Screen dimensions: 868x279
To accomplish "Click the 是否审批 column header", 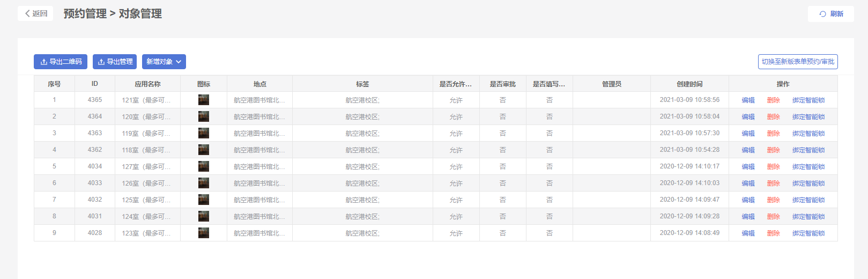I will (503, 84).
